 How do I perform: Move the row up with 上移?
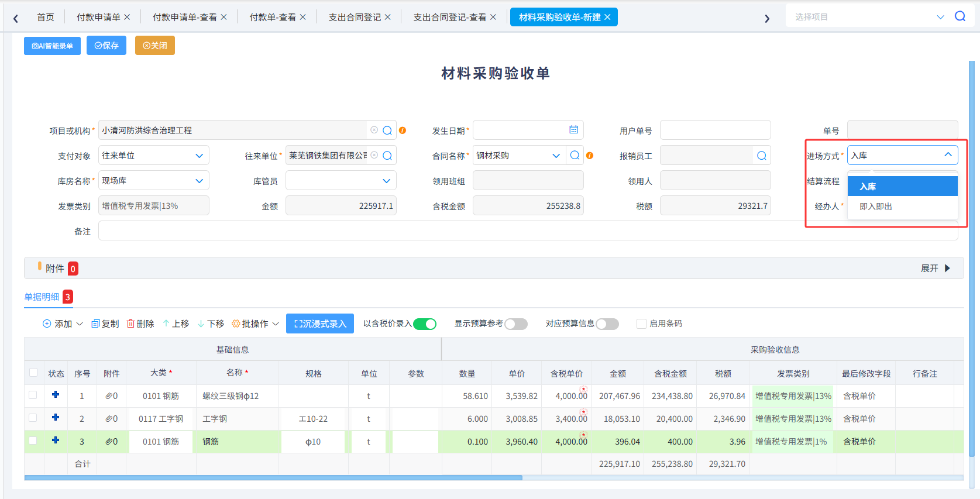[x=176, y=324]
